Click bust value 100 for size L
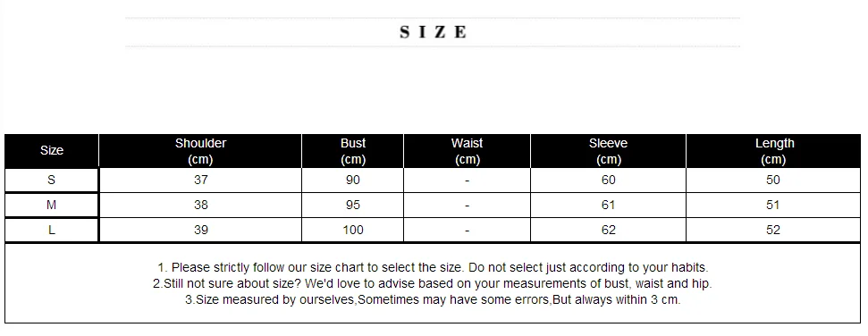The image size is (868, 336). click(353, 230)
